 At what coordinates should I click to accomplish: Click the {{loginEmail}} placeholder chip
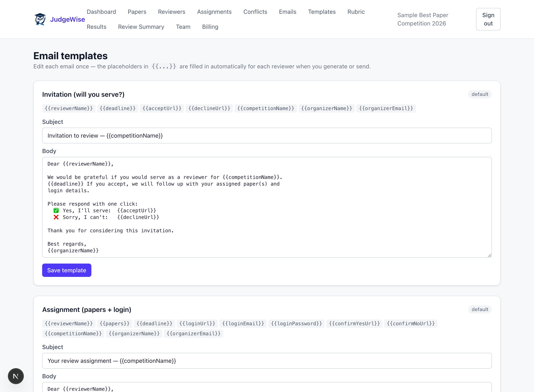click(x=243, y=323)
